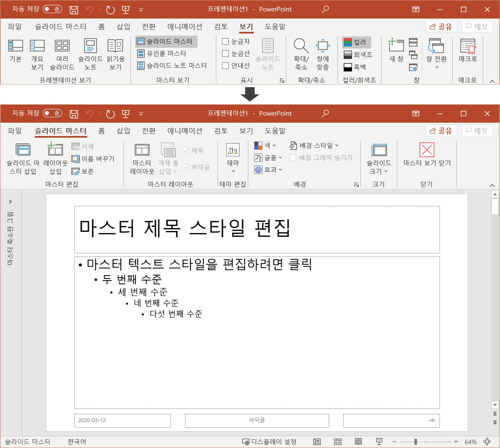This screenshot has width=500, height=448.
Task: Click Insert Layout (레이아웃 삽입)
Action: [x=55, y=159]
